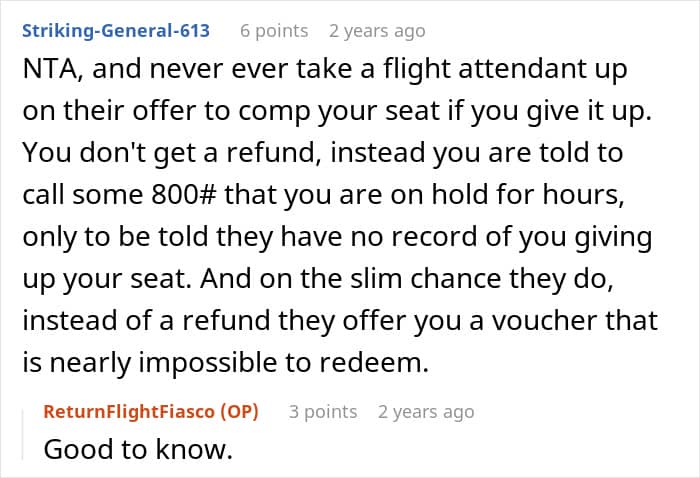Click '800#' in the comment text
Screen dimensions: 700x478
(184, 195)
